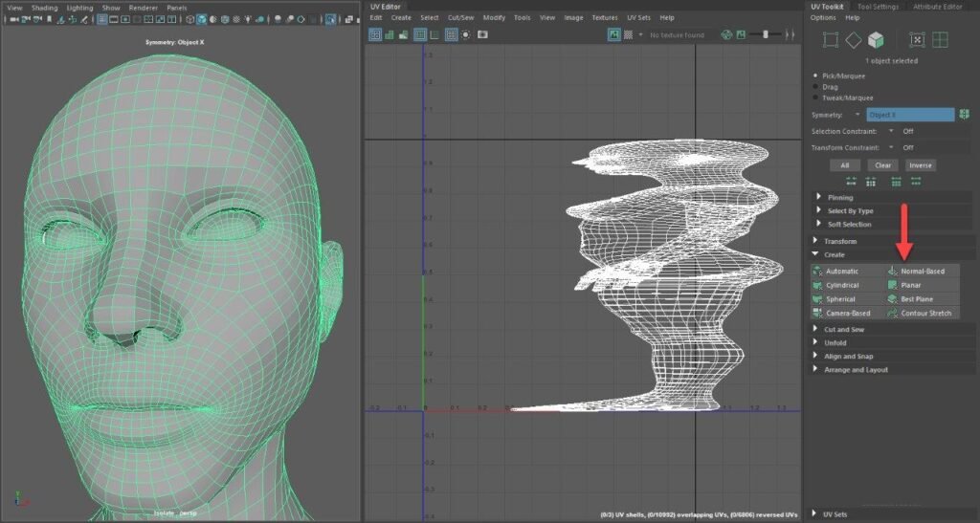Select the Drag radio button

(x=815, y=87)
